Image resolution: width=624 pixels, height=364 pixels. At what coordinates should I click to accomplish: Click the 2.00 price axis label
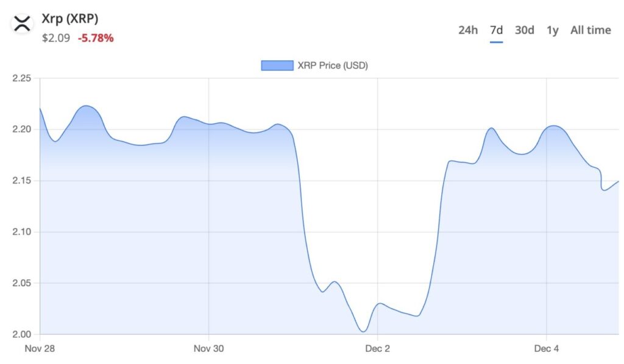[21, 334]
